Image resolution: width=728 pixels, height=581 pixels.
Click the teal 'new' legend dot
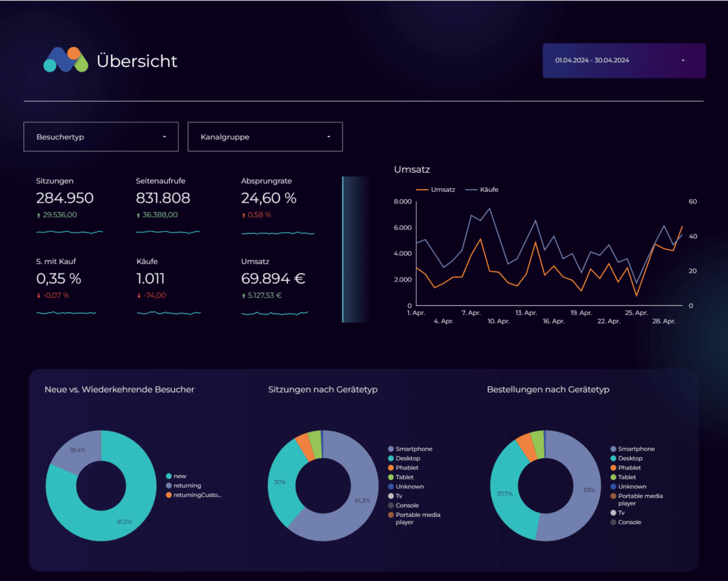(x=168, y=476)
